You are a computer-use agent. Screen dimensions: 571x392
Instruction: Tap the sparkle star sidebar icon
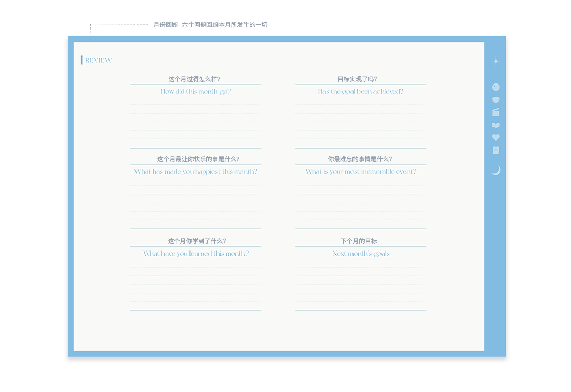click(496, 61)
